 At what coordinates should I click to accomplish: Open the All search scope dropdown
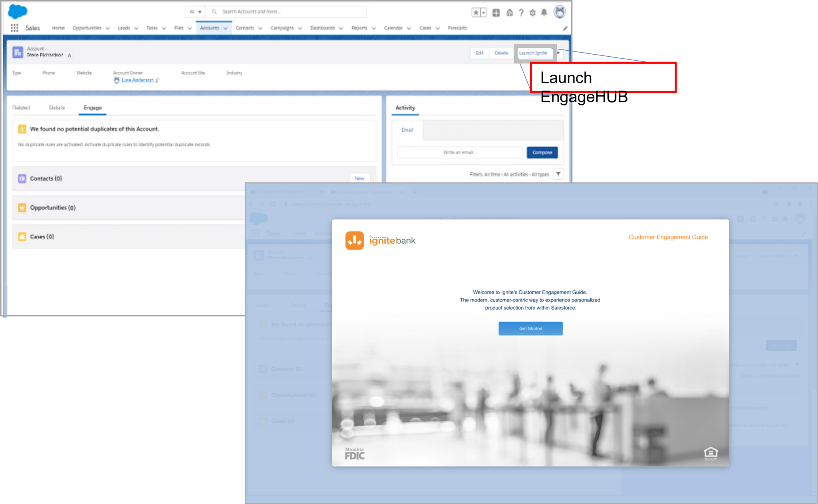(195, 12)
